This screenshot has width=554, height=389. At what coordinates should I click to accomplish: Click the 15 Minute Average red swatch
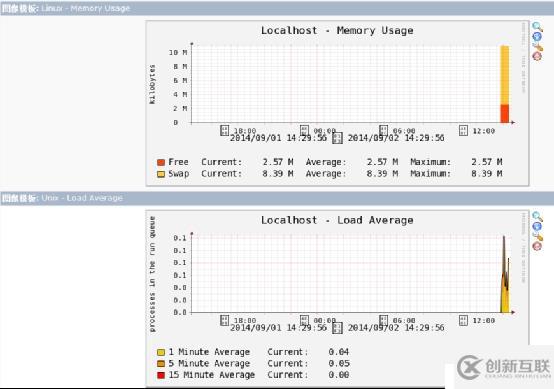pos(161,375)
